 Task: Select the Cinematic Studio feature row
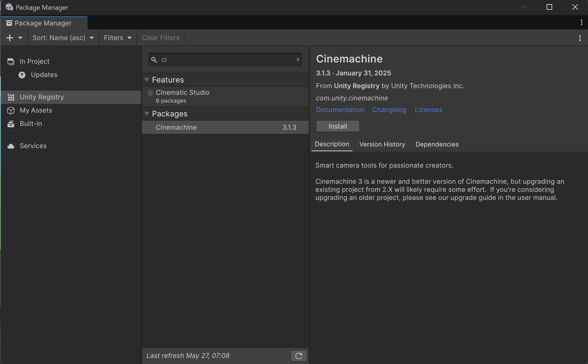point(225,96)
